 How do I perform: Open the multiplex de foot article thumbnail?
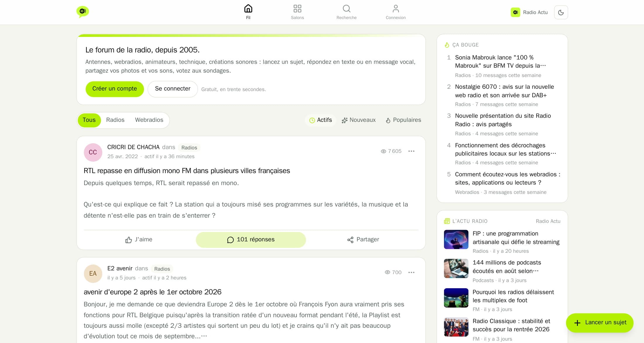pyautogui.click(x=456, y=298)
